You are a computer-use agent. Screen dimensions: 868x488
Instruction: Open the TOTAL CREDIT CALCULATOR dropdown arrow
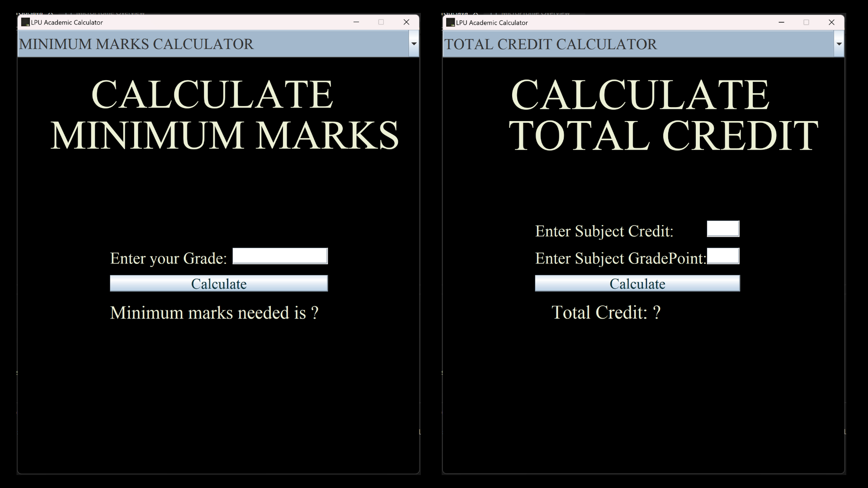point(840,44)
